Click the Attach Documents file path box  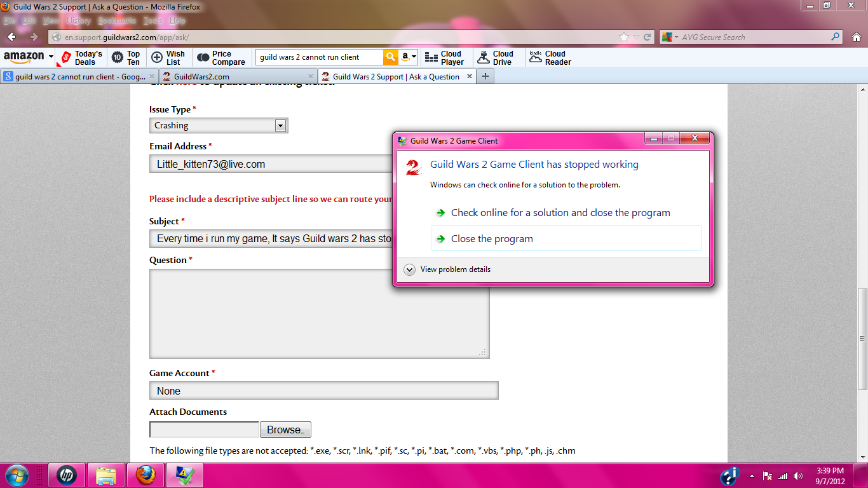pos(204,430)
